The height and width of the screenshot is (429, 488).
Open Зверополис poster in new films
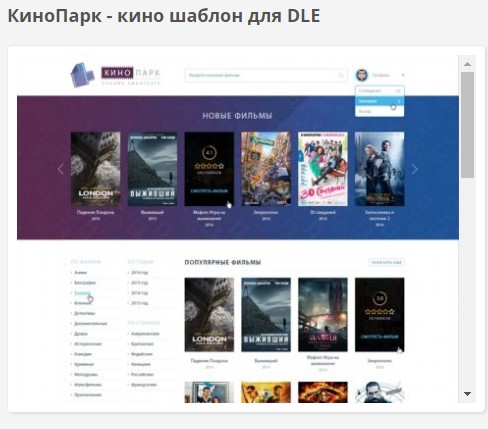[266, 169]
